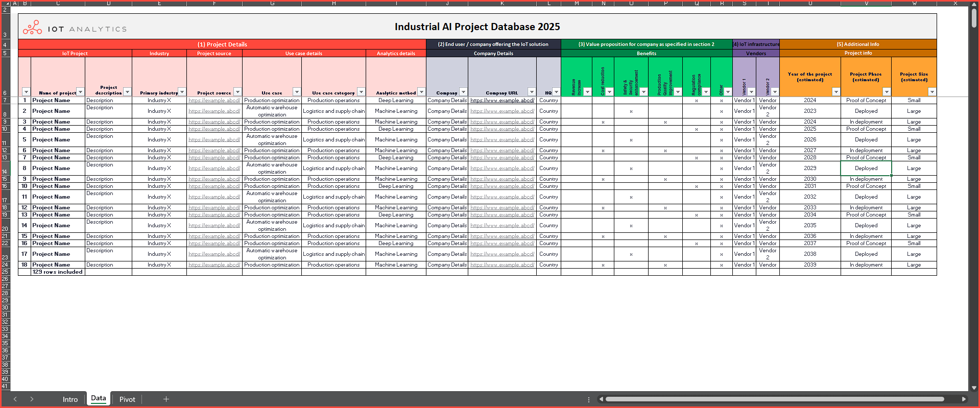Select the Industrial AI Project Database 2025 title
Image resolution: width=980 pixels, height=408 pixels.
477,27
